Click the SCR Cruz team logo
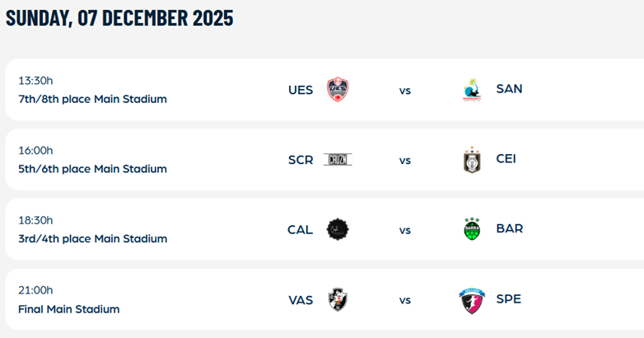Screen dimensions: 644x338 (338, 159)
